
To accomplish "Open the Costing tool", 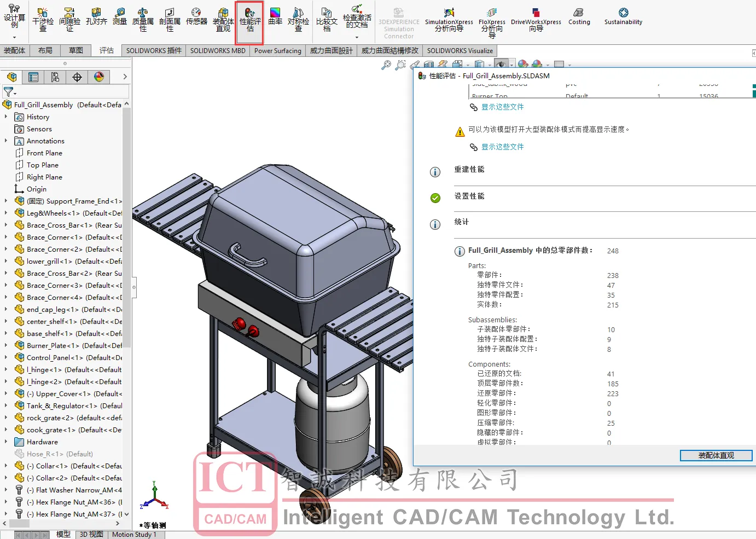I will (x=579, y=16).
